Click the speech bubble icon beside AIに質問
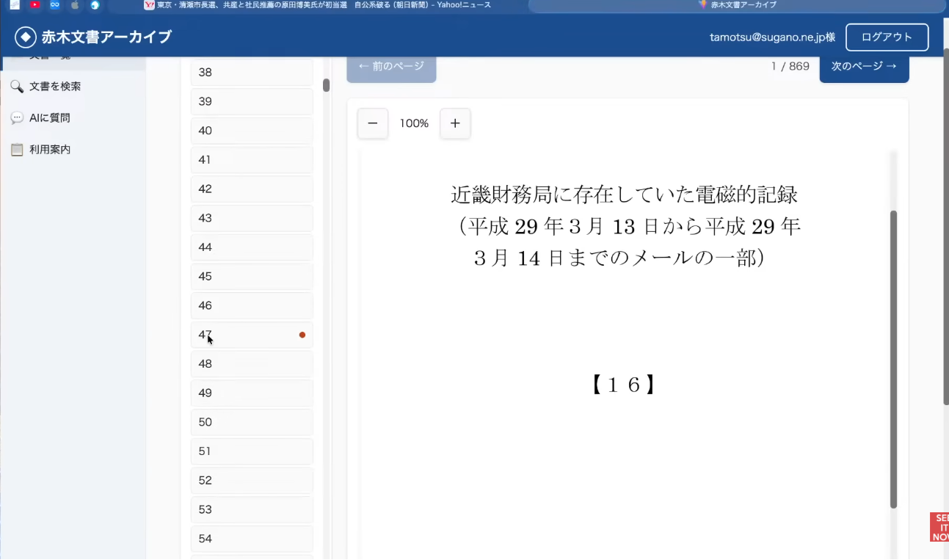Viewport: 949px width, 560px height. 17,118
